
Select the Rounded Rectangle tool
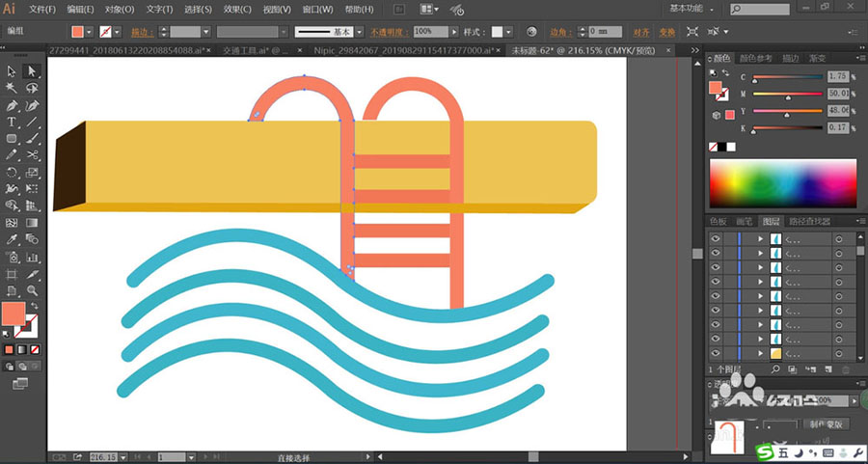(12, 138)
